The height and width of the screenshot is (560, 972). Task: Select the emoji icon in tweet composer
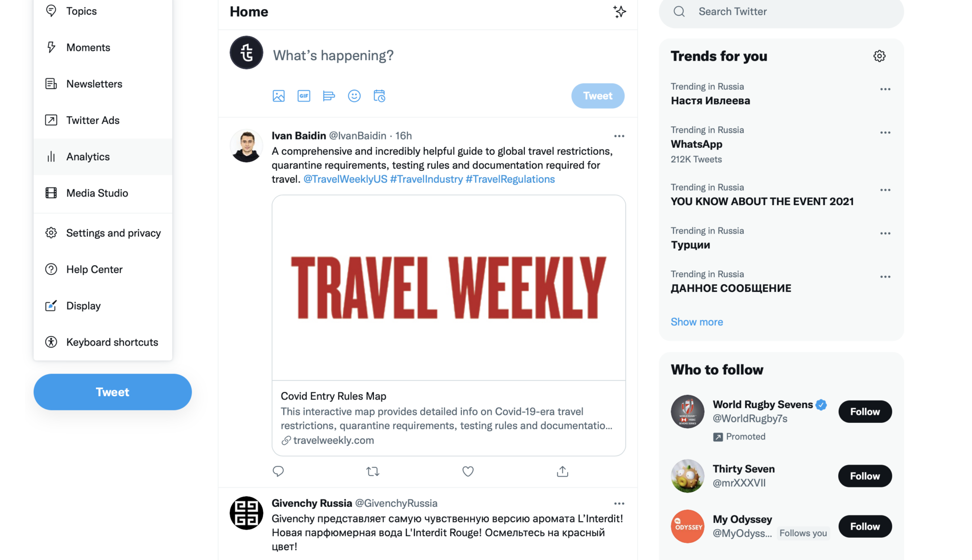click(355, 95)
